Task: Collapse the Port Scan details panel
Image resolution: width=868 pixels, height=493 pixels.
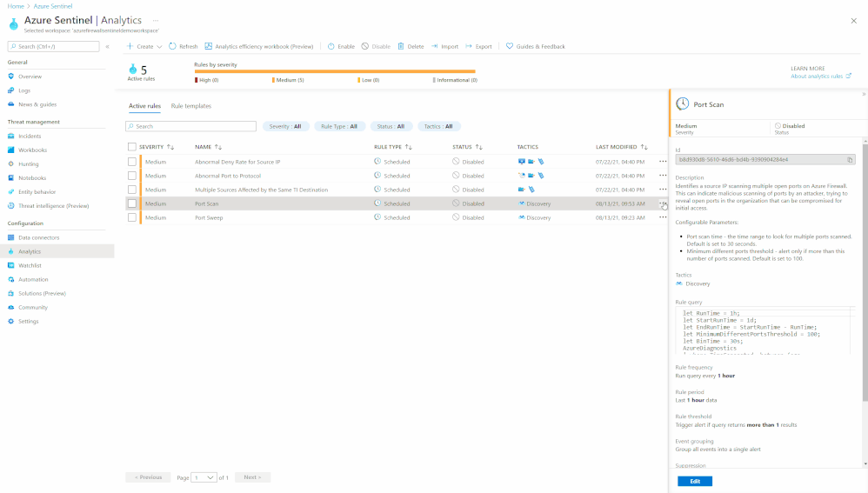Action: [864, 94]
